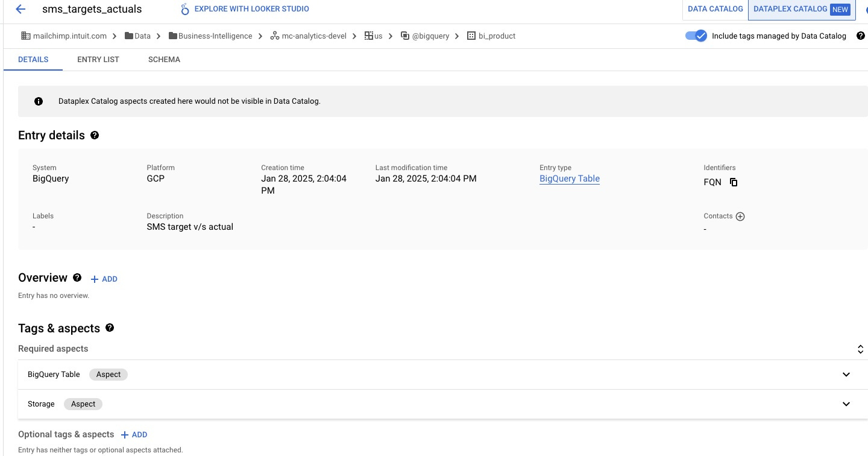
Task: Click the @bigquery system icon
Action: (x=405, y=36)
